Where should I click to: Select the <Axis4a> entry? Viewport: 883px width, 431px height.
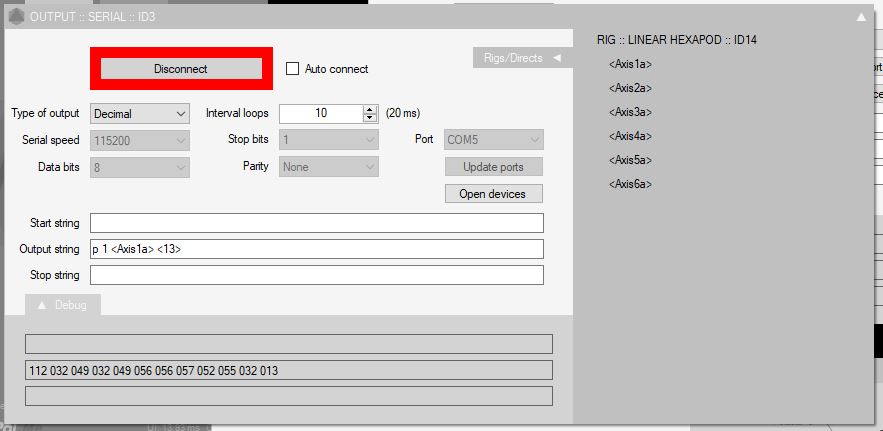pos(630,136)
